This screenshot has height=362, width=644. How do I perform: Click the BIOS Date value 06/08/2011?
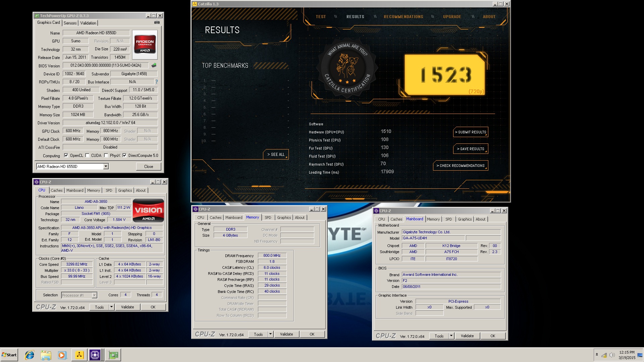pos(451,287)
